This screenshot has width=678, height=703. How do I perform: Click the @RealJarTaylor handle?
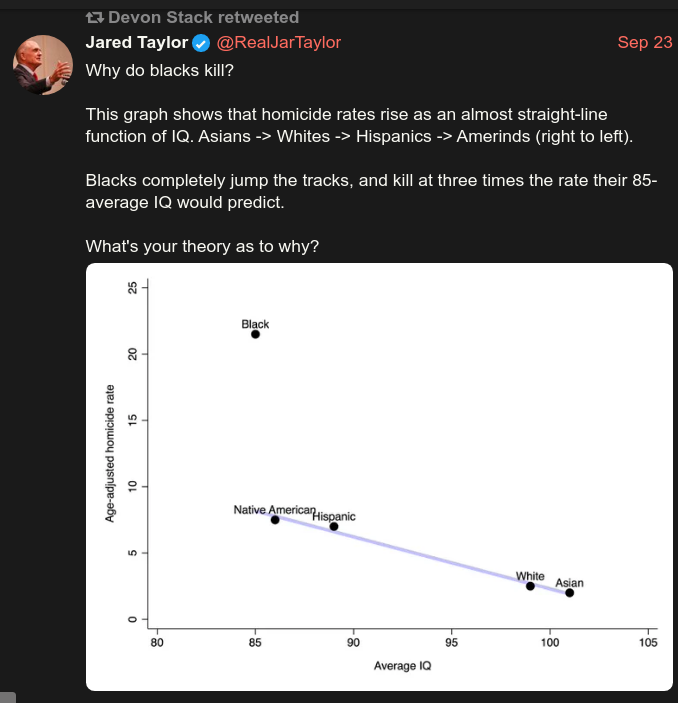tap(279, 42)
